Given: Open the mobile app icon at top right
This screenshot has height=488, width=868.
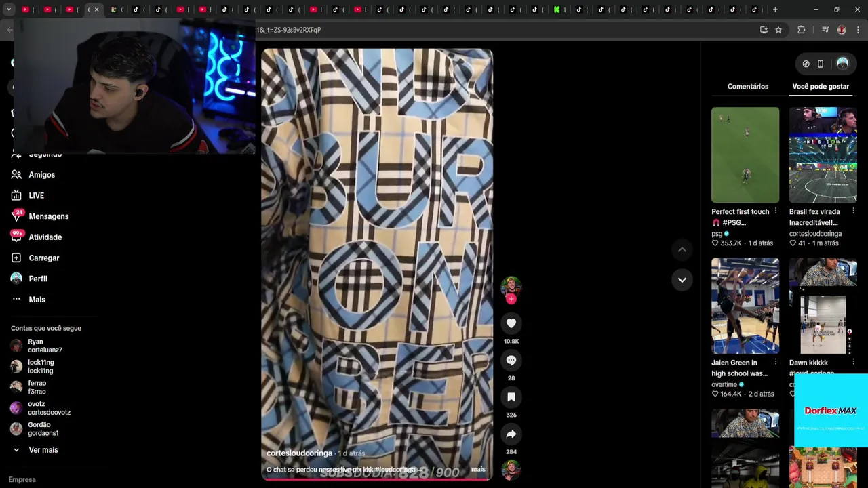Looking at the screenshot, I should (821, 64).
